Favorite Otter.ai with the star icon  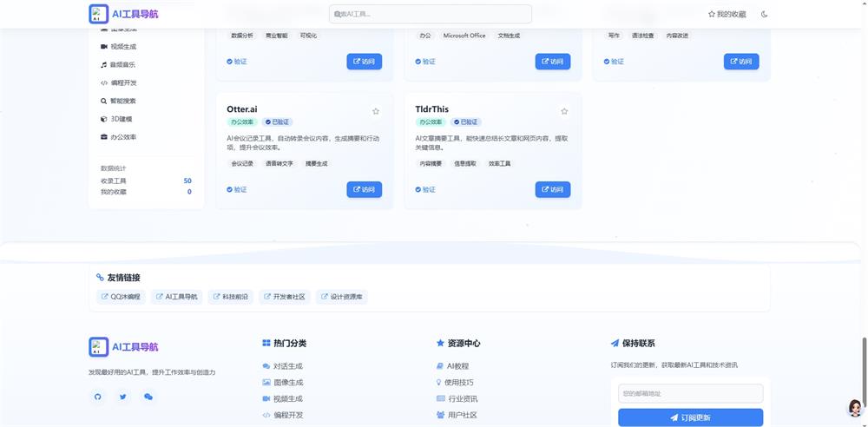[376, 111]
